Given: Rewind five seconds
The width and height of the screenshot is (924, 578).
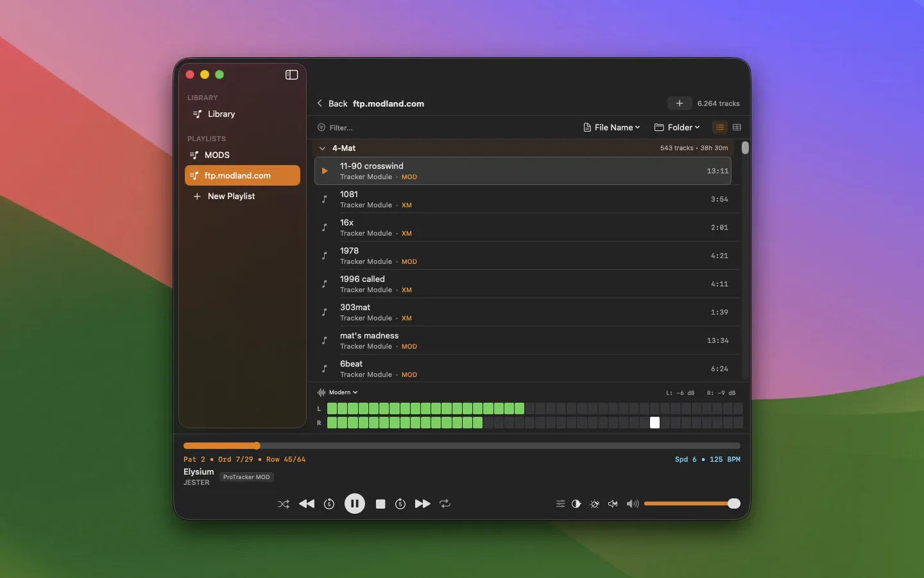Looking at the screenshot, I should click(329, 504).
